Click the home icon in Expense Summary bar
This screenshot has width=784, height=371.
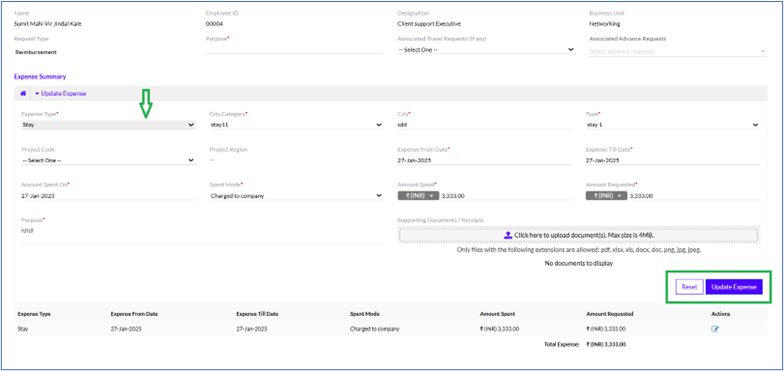coord(23,94)
